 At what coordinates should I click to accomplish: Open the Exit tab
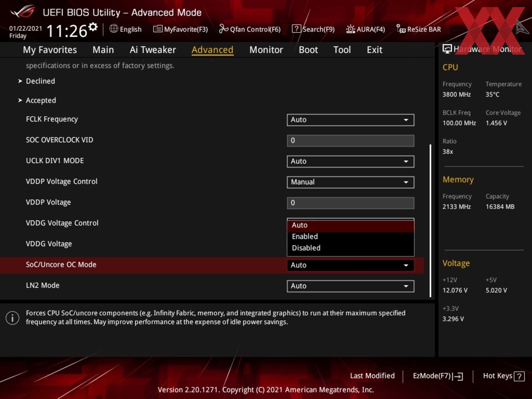click(374, 50)
